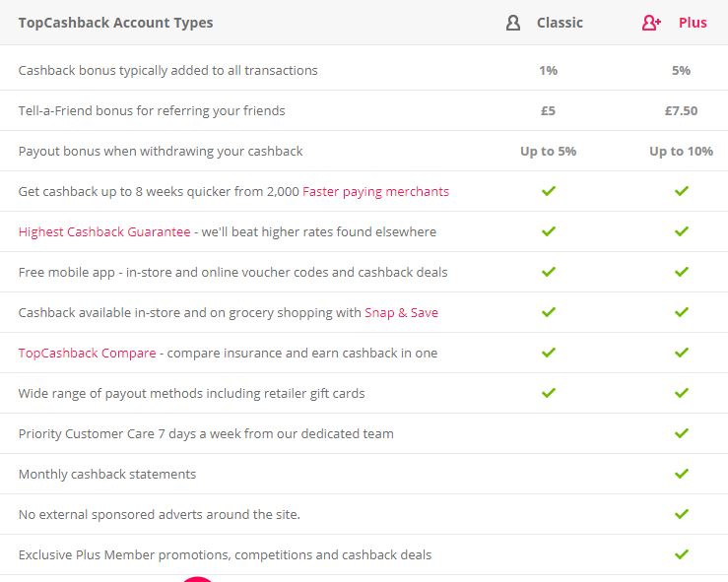Click Plus checkmark for Snap & Save row
Image resolution: width=728 pixels, height=582 pixels.
point(682,312)
